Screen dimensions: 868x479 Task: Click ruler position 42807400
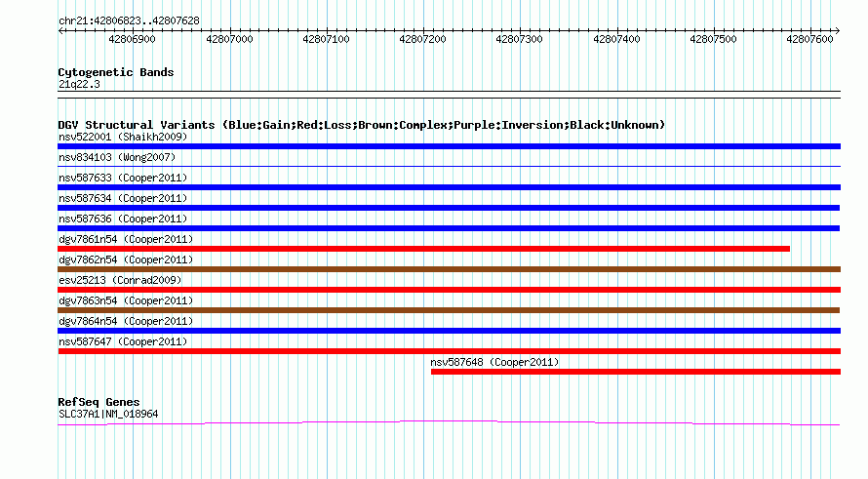coord(616,39)
